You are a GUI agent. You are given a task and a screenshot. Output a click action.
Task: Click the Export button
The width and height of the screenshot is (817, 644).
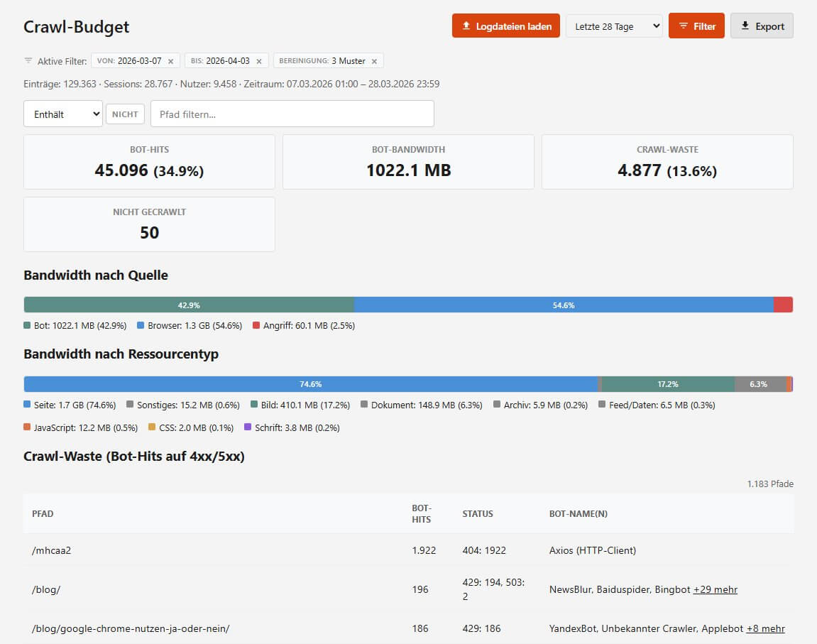762,26
